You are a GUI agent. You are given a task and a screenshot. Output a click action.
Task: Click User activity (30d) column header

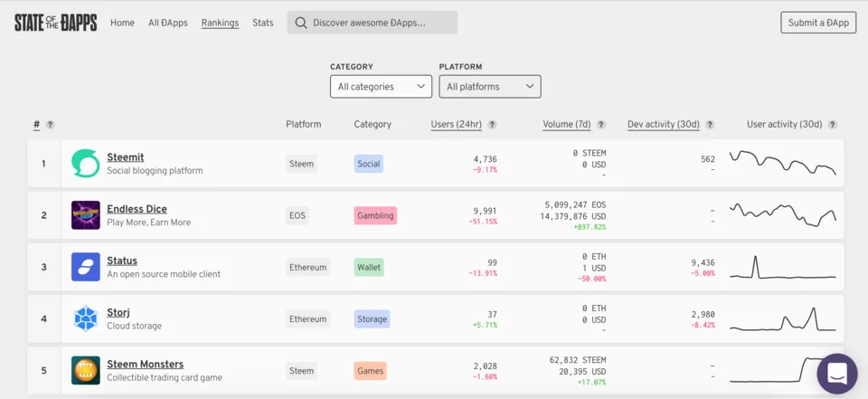coord(785,125)
